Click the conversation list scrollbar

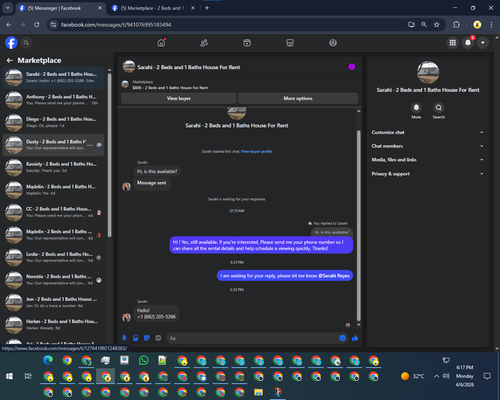(x=110, y=155)
